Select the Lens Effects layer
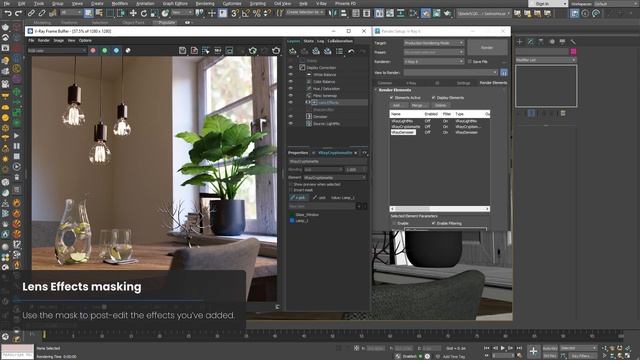640x360 pixels. coord(329,102)
